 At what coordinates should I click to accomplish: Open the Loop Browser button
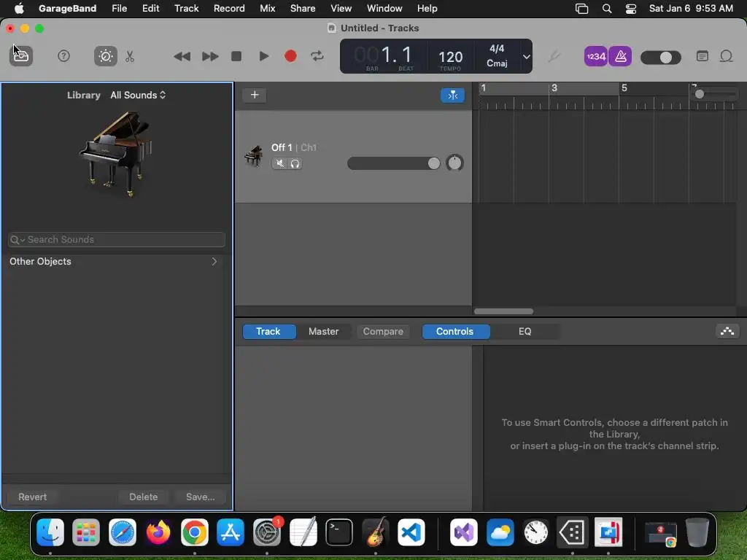coord(726,56)
